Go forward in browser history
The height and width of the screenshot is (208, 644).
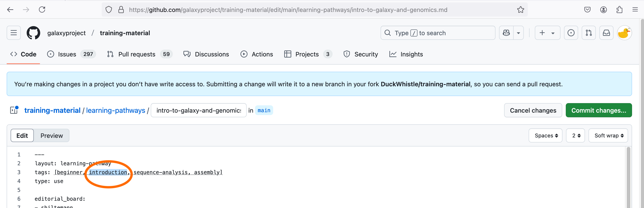(x=26, y=10)
